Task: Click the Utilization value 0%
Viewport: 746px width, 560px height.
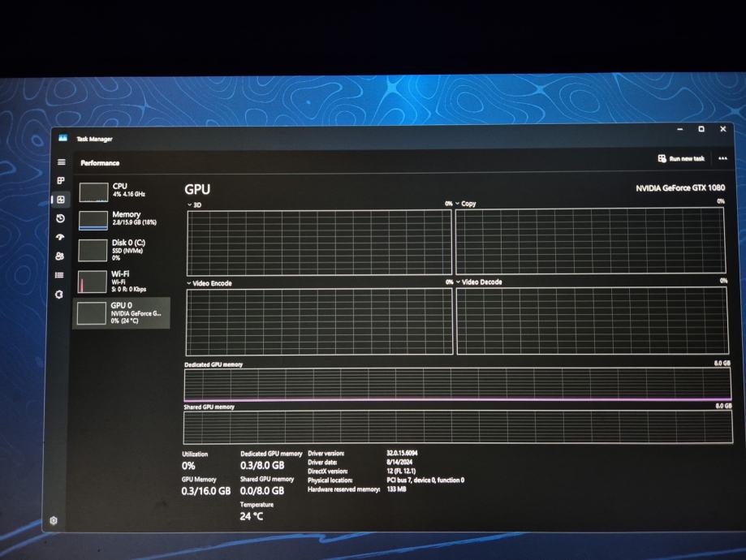Action: [188, 466]
